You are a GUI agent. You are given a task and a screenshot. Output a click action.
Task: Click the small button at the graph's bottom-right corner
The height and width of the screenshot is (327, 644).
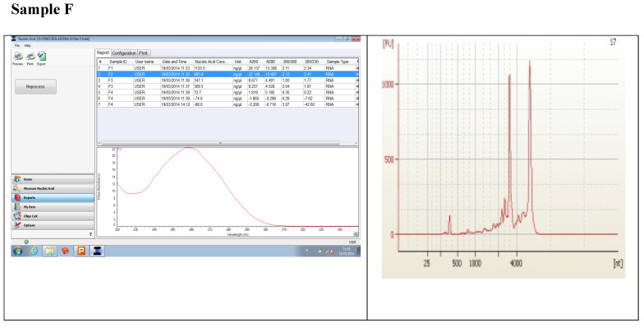pos(356,234)
